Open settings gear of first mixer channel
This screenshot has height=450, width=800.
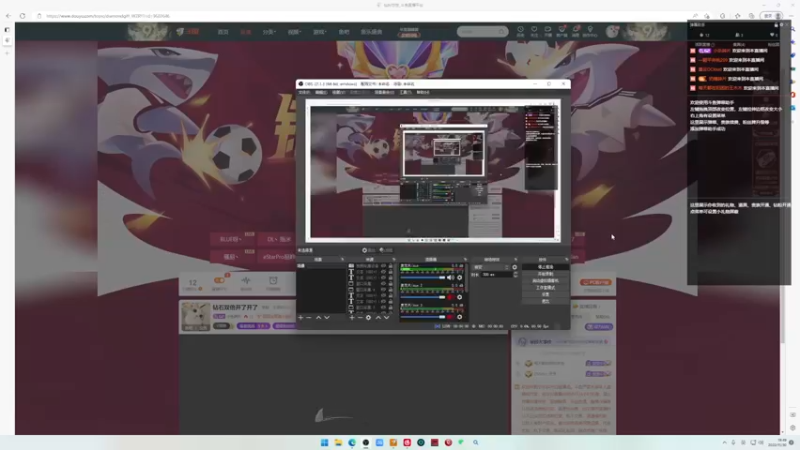click(x=460, y=278)
